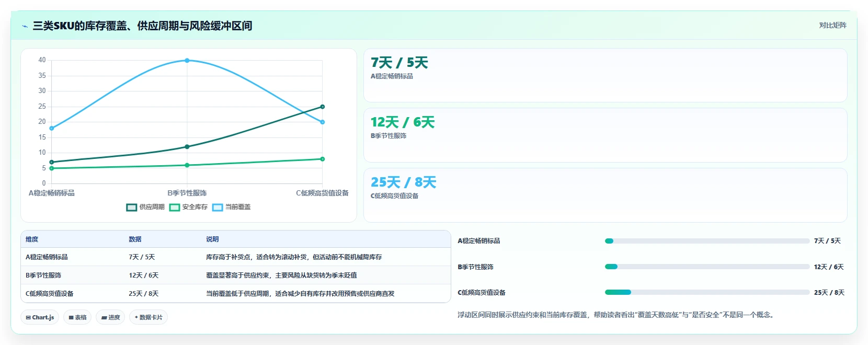Click the description starting 覆盖显著高于供应约束
Screen dimensions: 868x345
click(281, 275)
